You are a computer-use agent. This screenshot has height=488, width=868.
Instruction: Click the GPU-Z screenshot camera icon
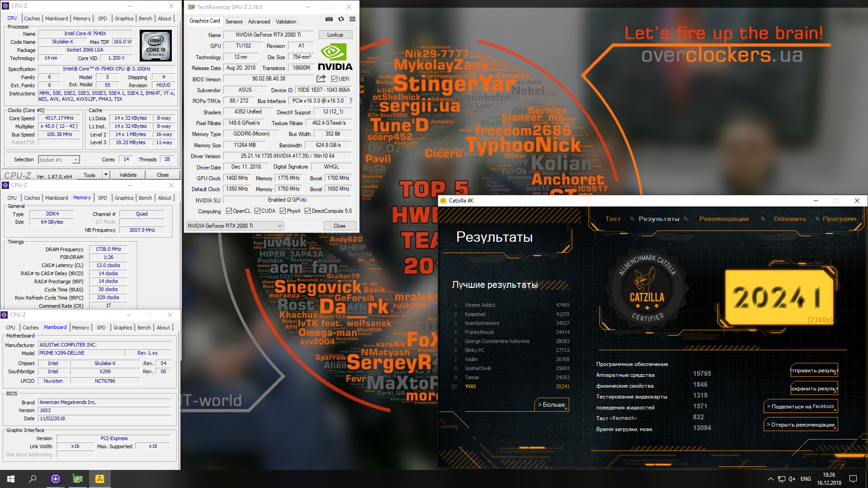click(x=329, y=19)
